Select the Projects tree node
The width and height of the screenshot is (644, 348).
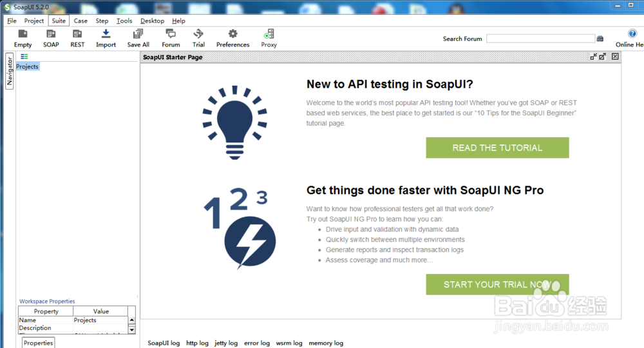28,66
